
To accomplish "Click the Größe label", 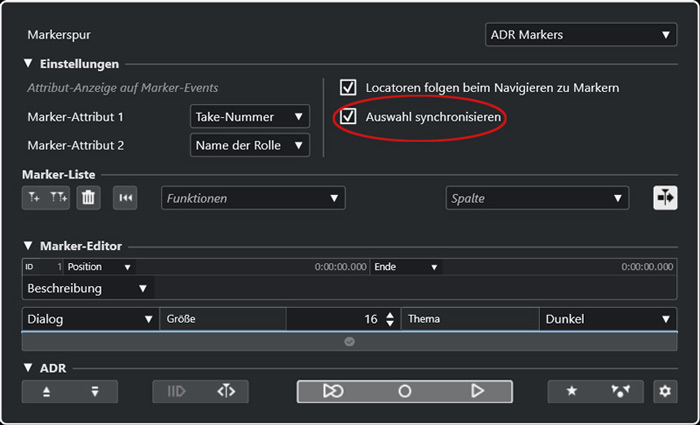I will pyautogui.click(x=181, y=319).
